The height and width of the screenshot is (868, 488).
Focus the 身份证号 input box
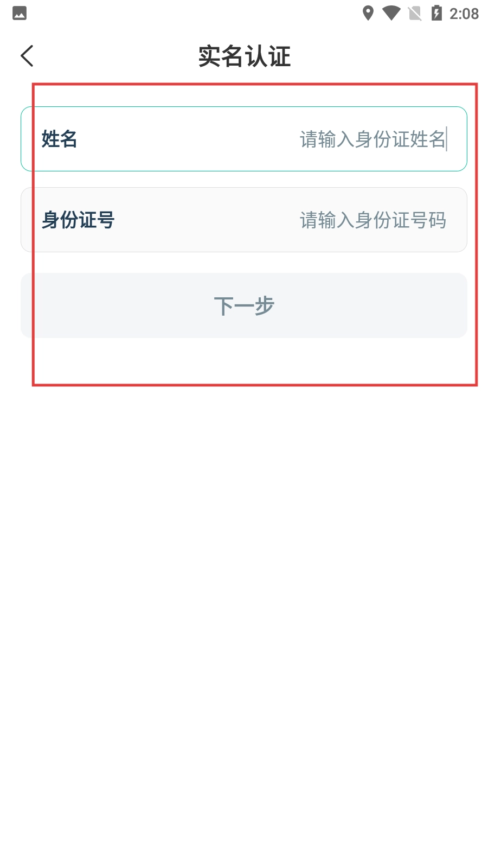click(244, 220)
